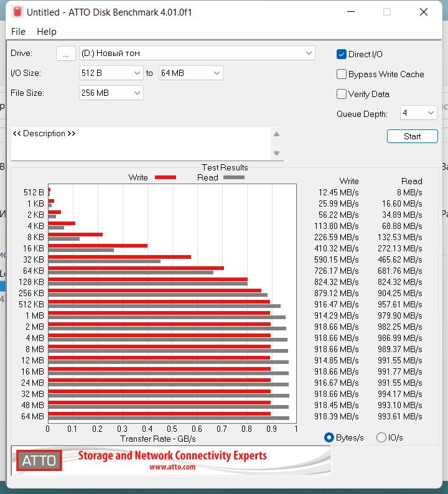This screenshot has height=494, width=448.
Task: Enable Bypass Write Cache checkbox
Action: coord(342,74)
